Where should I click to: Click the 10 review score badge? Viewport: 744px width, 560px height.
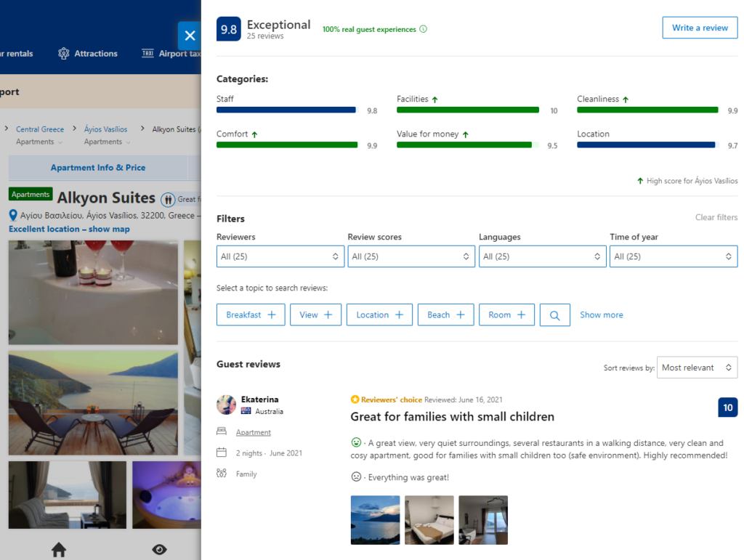point(728,407)
